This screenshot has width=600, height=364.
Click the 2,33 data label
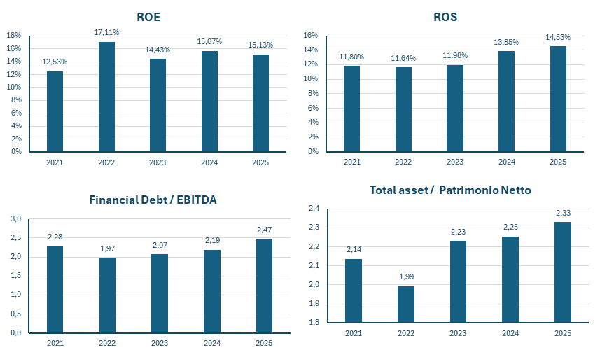[x=564, y=213]
